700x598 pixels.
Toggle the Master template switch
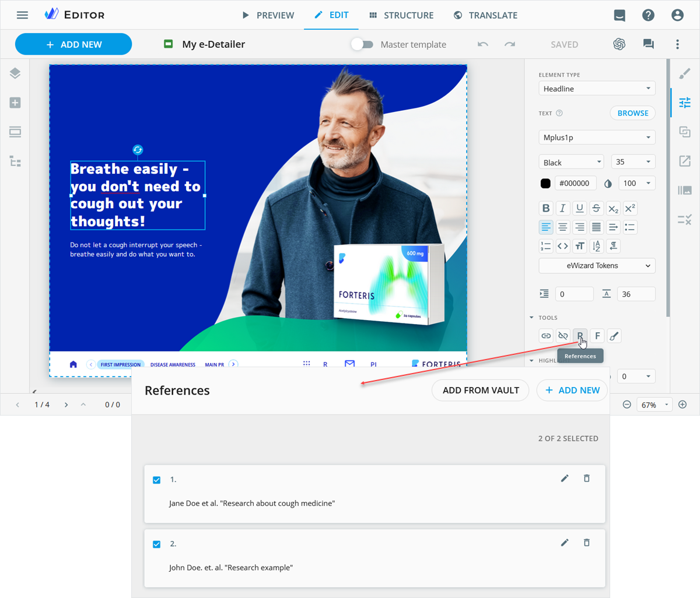coord(362,44)
